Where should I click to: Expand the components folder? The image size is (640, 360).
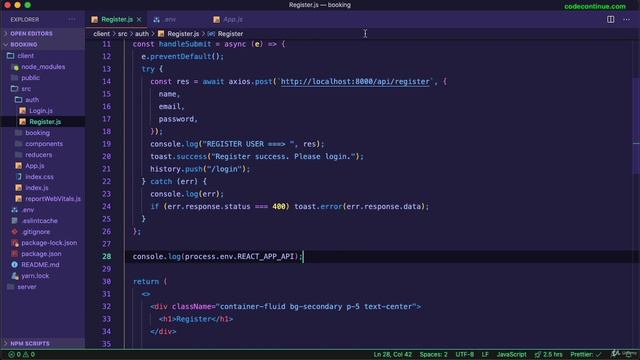tap(44, 144)
